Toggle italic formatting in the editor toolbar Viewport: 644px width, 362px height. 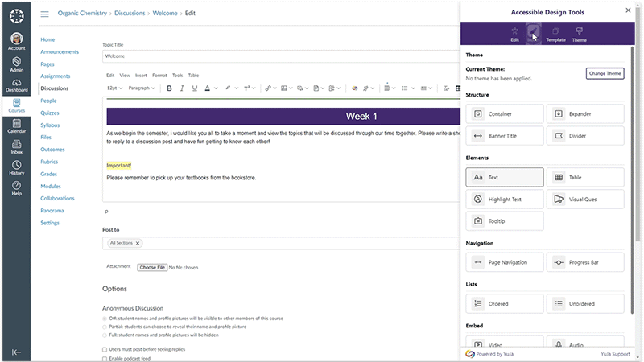click(x=182, y=88)
